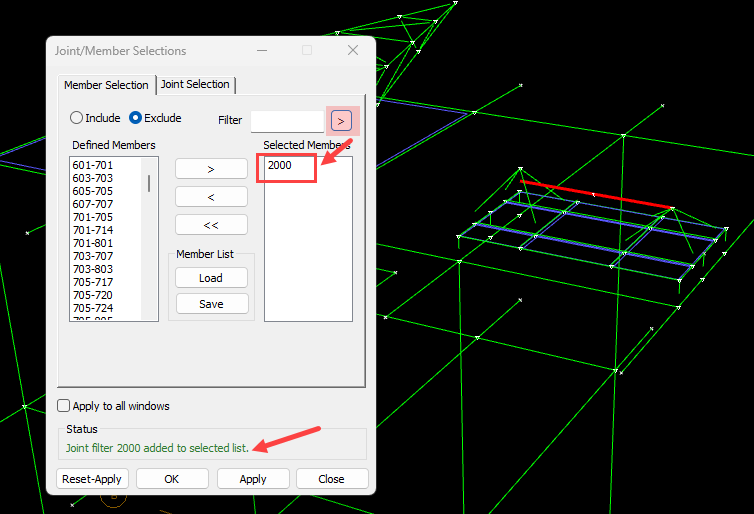
Task: Save the member list
Action: (212, 304)
